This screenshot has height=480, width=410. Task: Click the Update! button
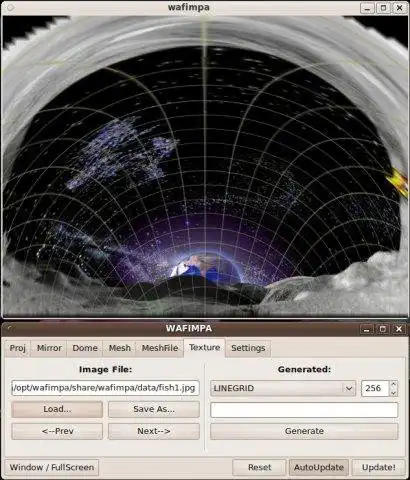(379, 467)
